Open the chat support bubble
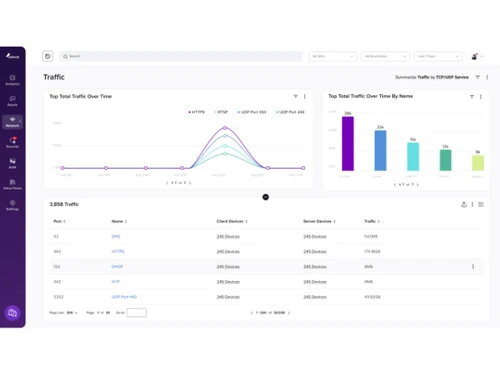500x375 pixels. [x=12, y=313]
